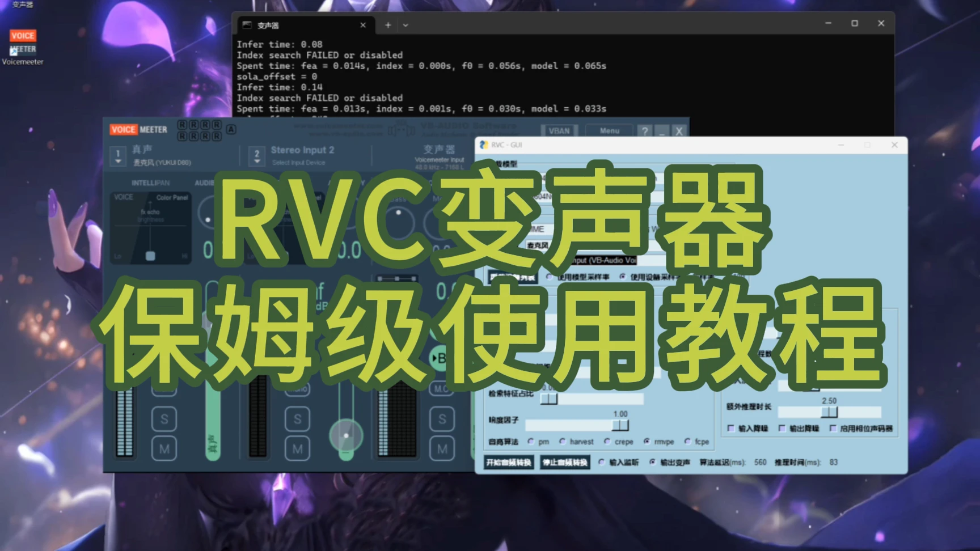
Task: Mute the 真声 hardware input strip
Action: coord(164,449)
